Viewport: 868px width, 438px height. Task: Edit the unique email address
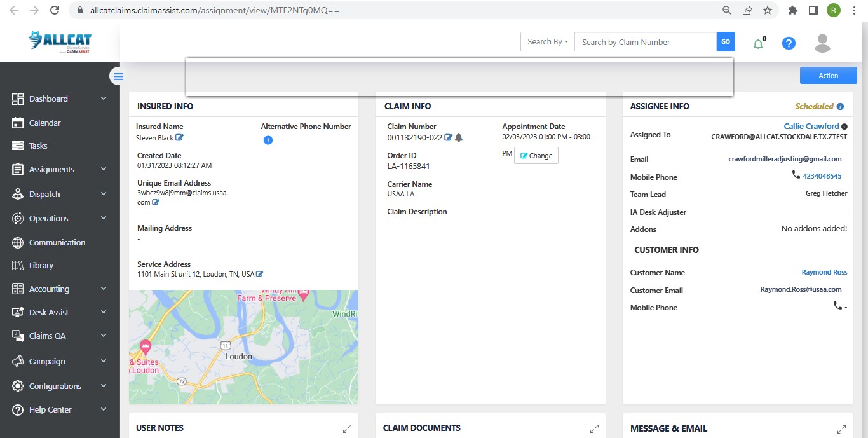(x=156, y=202)
